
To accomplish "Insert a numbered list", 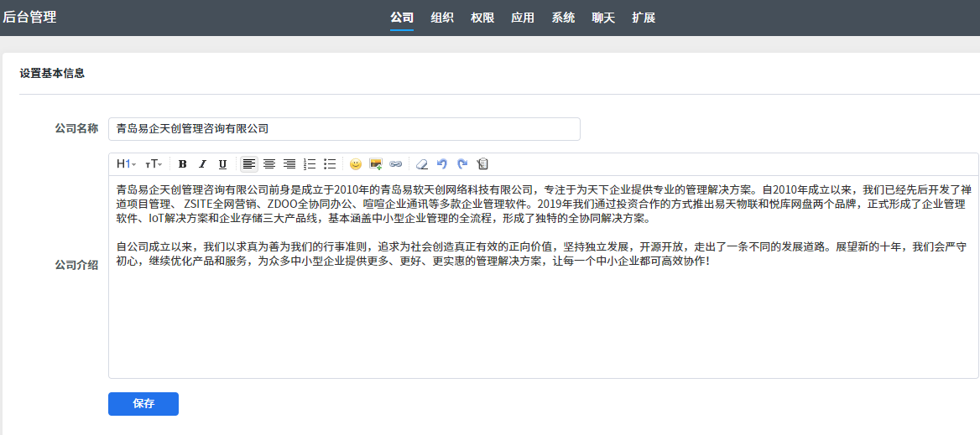I will (x=310, y=164).
